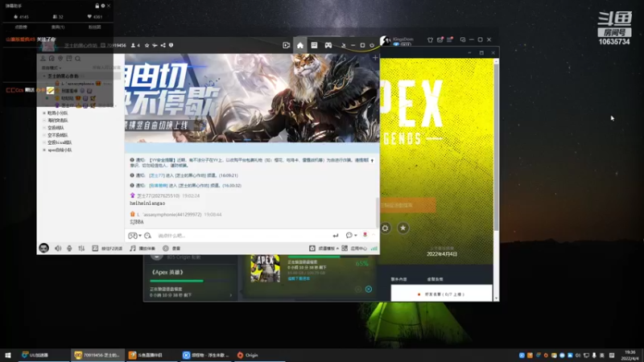
Task: Click chat sender 'assasymphonie(441299972)
Action: [x=169, y=214]
